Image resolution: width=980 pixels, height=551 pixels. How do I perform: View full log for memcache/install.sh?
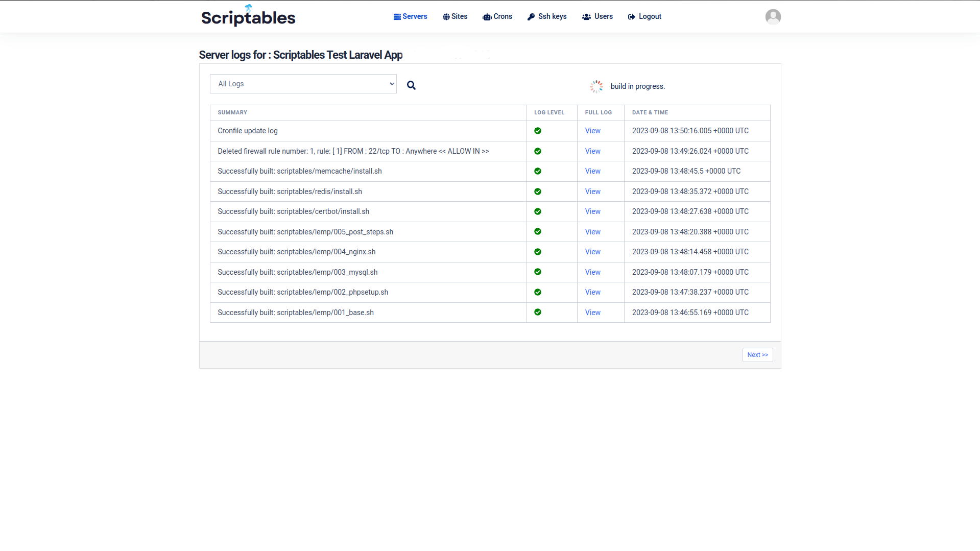point(592,171)
